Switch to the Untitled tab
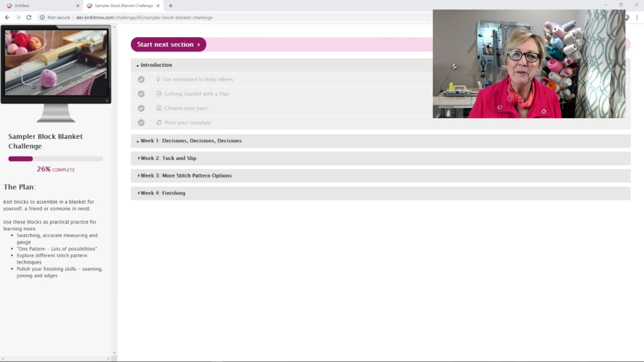The height and width of the screenshot is (362, 644). click(x=41, y=6)
